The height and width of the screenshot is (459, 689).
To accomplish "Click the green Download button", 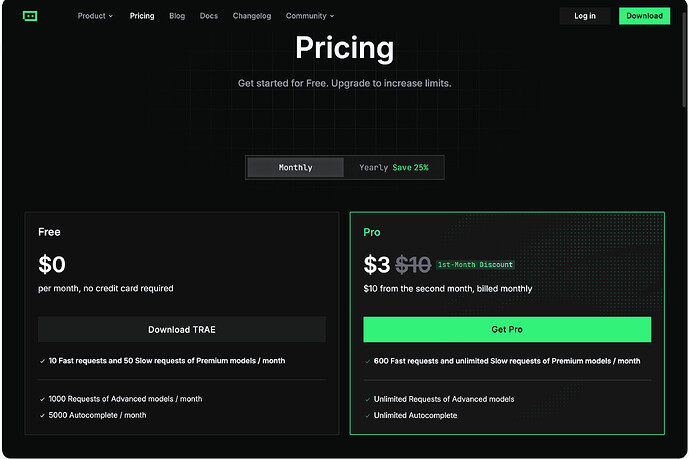I will [x=644, y=16].
